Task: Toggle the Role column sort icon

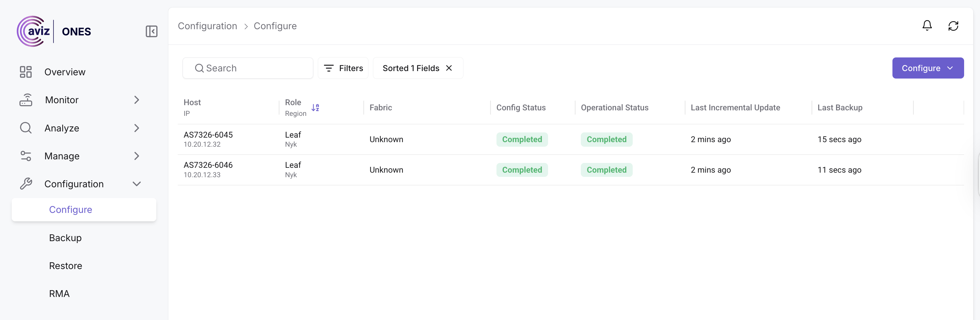Action: tap(315, 108)
